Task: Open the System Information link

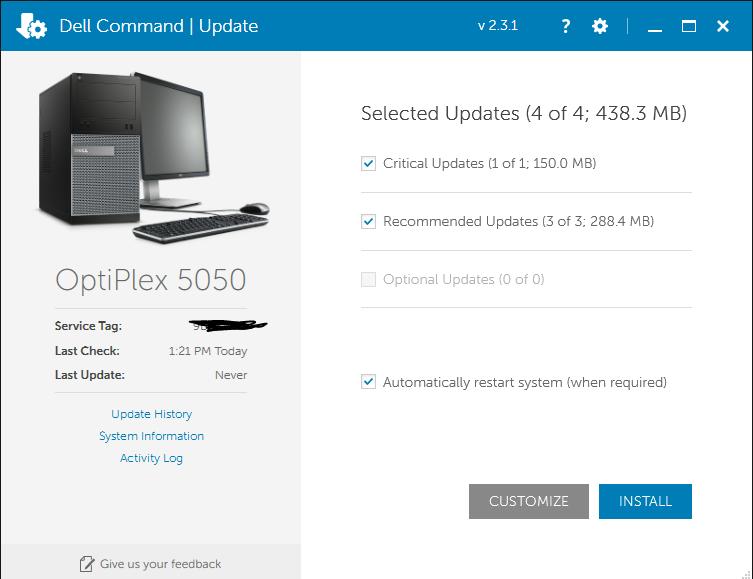Action: tap(152, 436)
